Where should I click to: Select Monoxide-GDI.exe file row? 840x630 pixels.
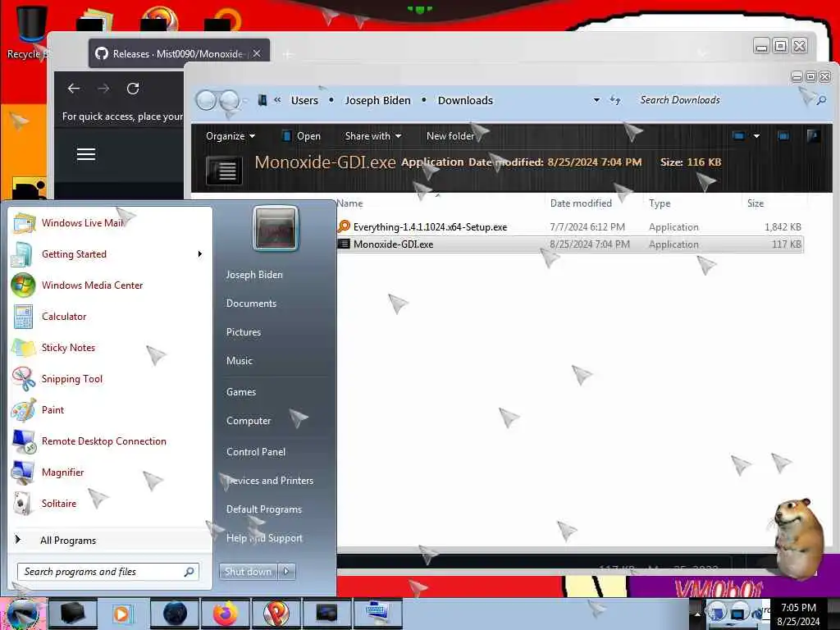[x=570, y=244]
